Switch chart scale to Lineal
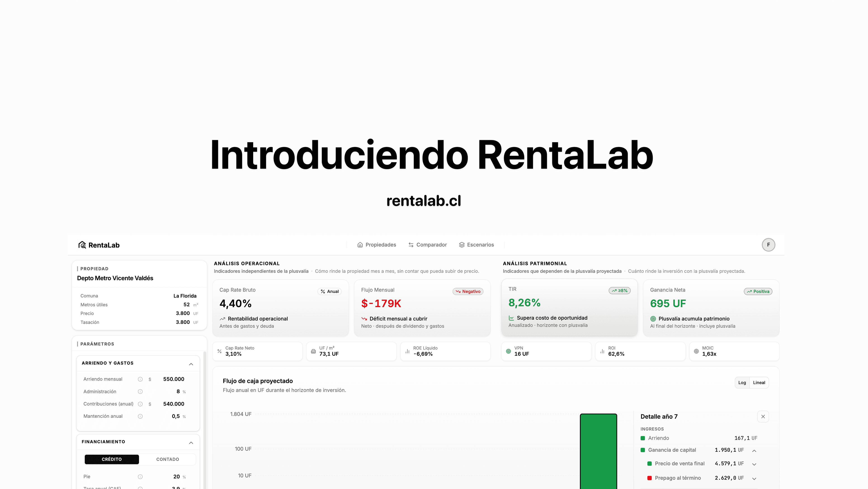Screen dimensions: 868x489 (759, 382)
